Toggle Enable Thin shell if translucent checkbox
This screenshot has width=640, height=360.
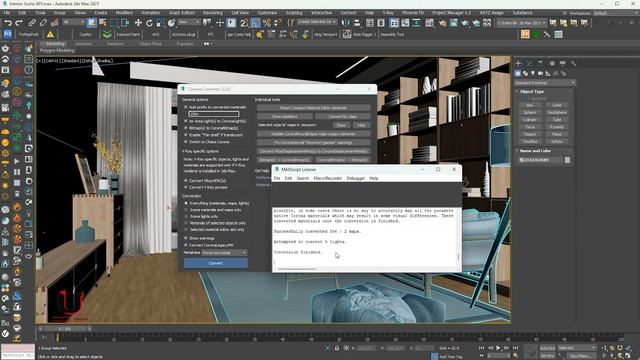186,135
